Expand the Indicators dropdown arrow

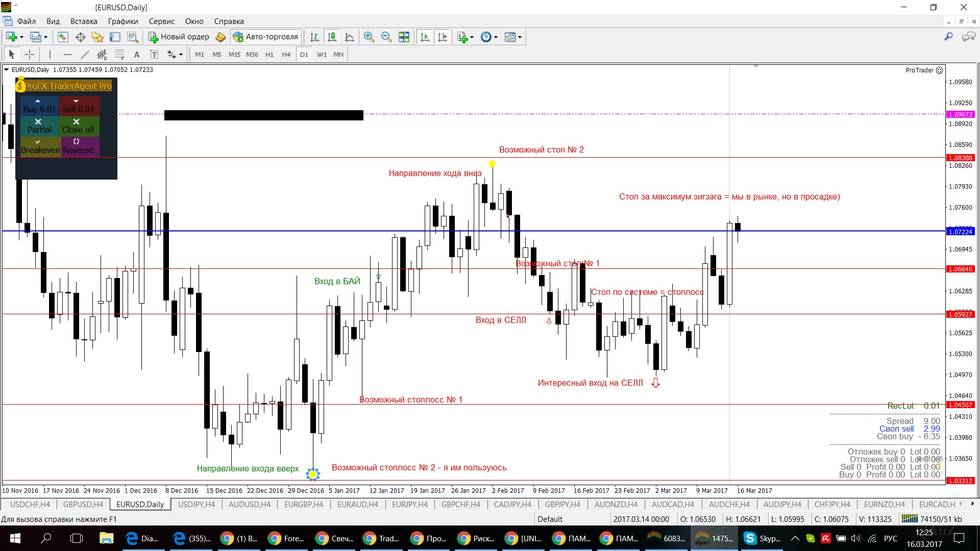(472, 37)
